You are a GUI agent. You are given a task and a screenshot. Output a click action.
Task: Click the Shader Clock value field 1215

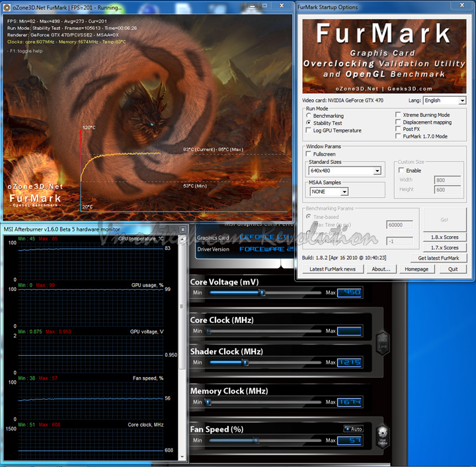click(350, 362)
